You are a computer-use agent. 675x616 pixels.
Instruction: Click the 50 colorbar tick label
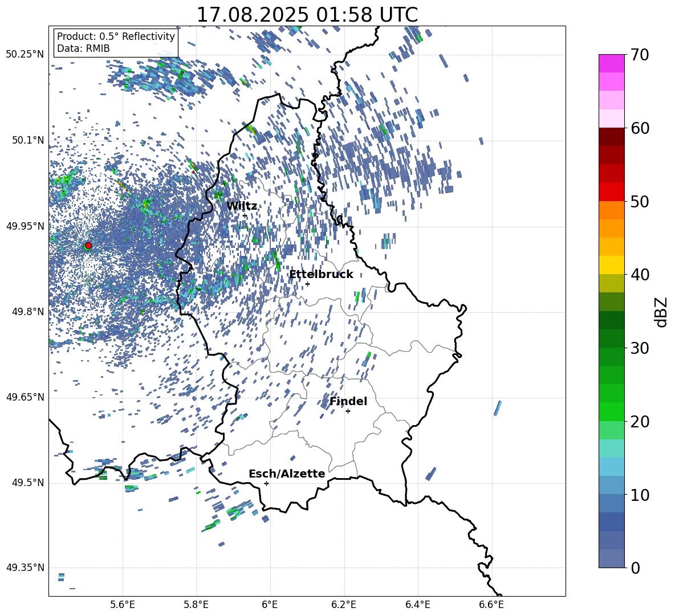pyautogui.click(x=640, y=201)
